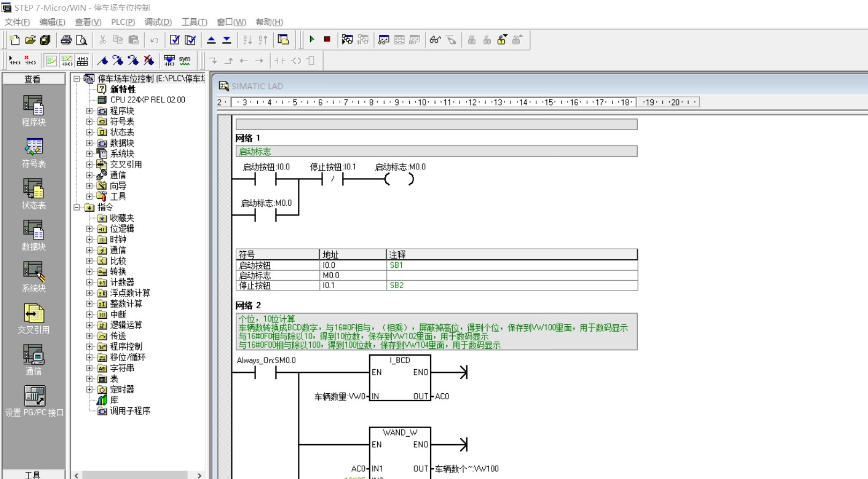Viewport: 868px width, 479px height.
Task: Open an existing project with folder icon
Action: [30, 40]
